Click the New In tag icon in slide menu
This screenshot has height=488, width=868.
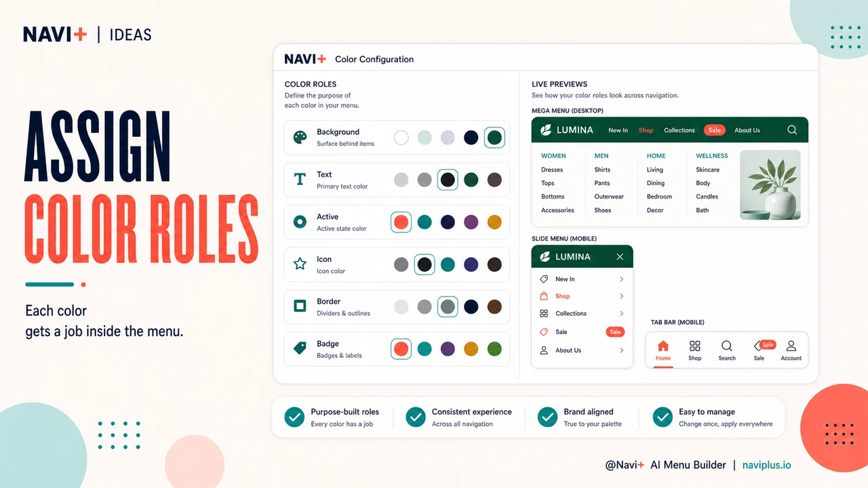pyautogui.click(x=544, y=279)
